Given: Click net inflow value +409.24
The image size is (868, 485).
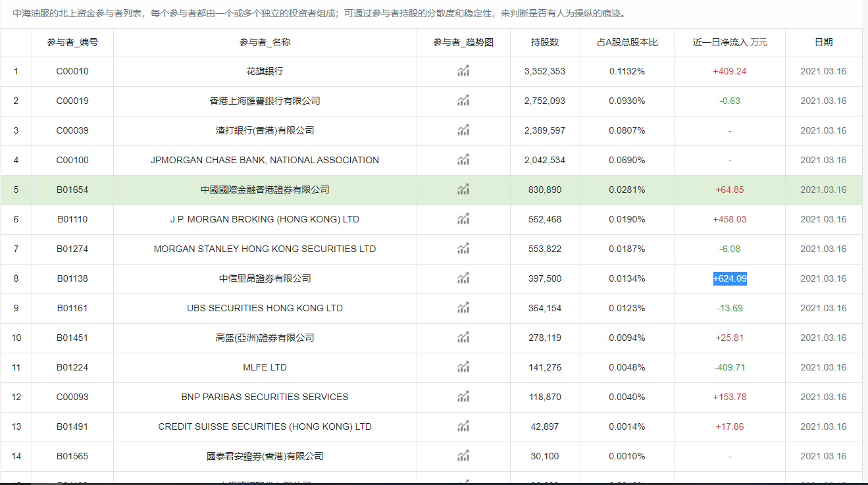Looking at the screenshot, I should click(730, 71).
